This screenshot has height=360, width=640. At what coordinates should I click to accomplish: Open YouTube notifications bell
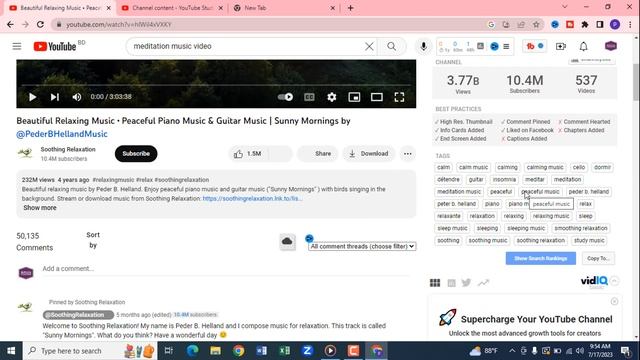[x=584, y=46]
